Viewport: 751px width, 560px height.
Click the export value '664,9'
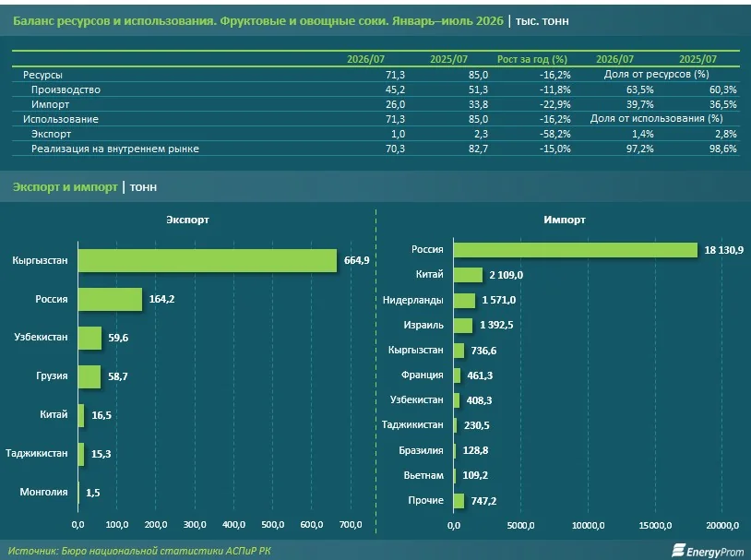tap(357, 260)
